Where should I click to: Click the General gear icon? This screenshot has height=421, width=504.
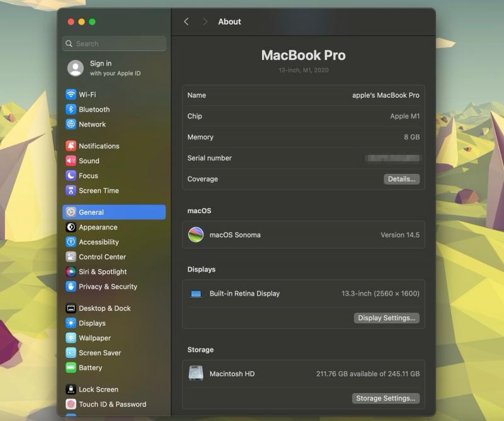coord(71,212)
